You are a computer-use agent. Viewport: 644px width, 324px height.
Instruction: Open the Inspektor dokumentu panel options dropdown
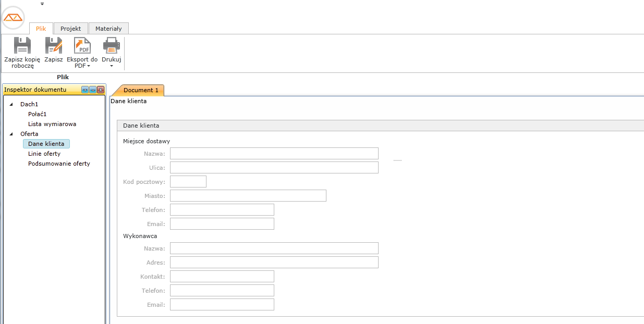pyautogui.click(x=85, y=90)
